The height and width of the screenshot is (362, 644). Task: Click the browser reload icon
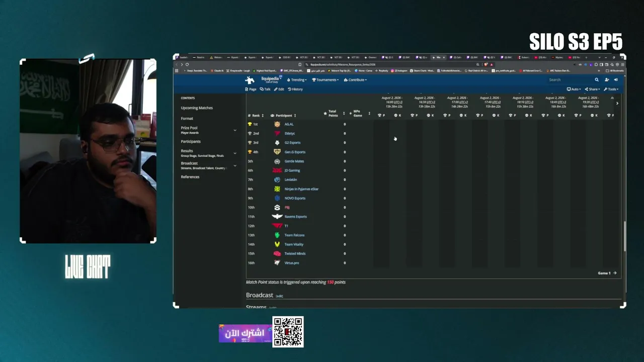point(187,64)
